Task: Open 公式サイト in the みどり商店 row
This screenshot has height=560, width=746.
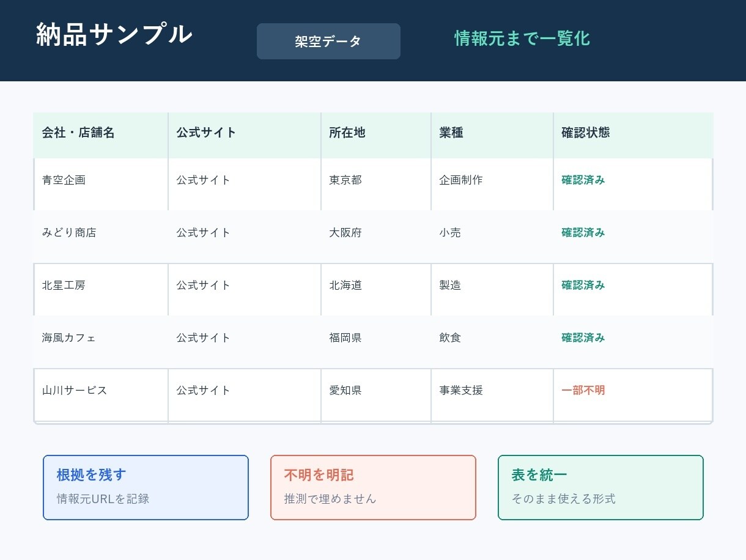Action: [x=204, y=233]
